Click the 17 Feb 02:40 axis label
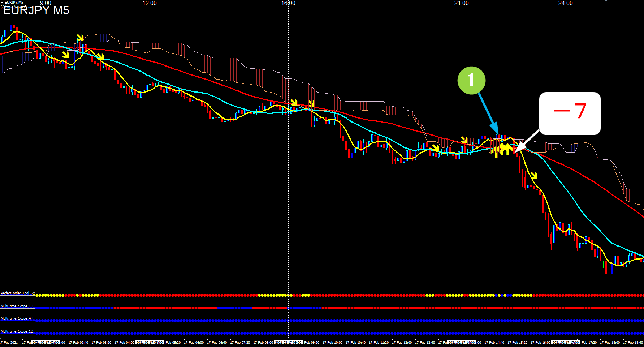The height and width of the screenshot is (347, 644). click(x=78, y=342)
